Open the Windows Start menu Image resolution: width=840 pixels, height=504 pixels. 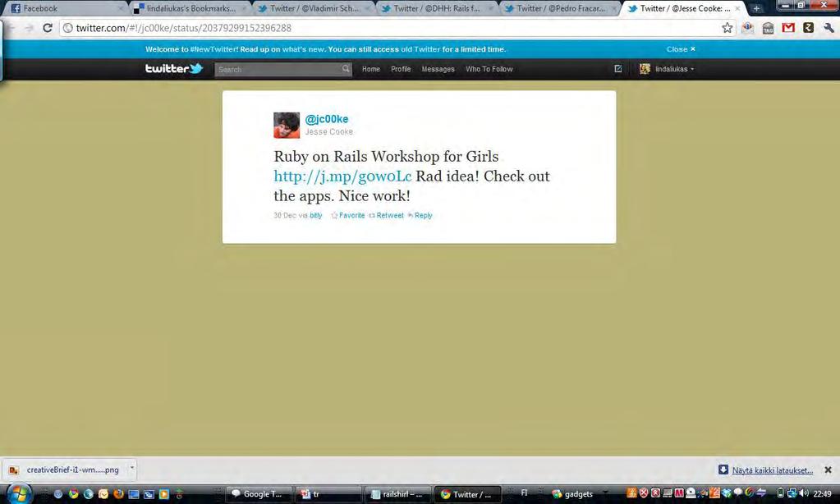pos(20,493)
